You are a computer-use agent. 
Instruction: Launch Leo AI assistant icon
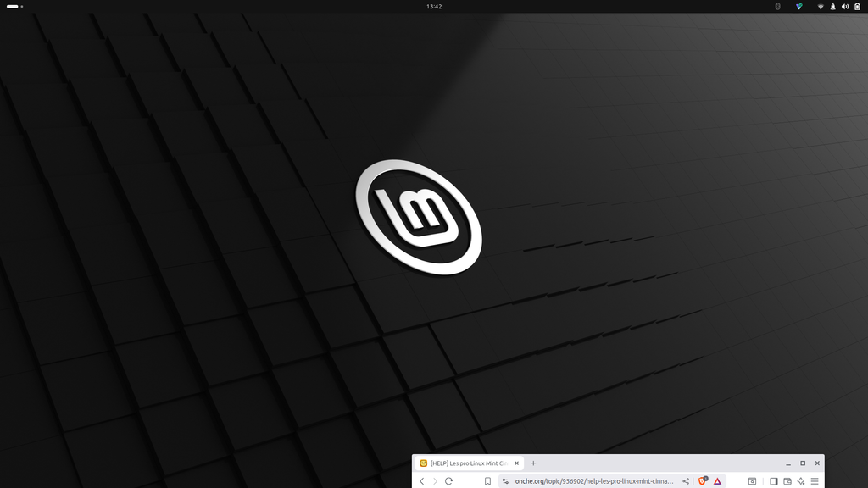pyautogui.click(x=801, y=481)
